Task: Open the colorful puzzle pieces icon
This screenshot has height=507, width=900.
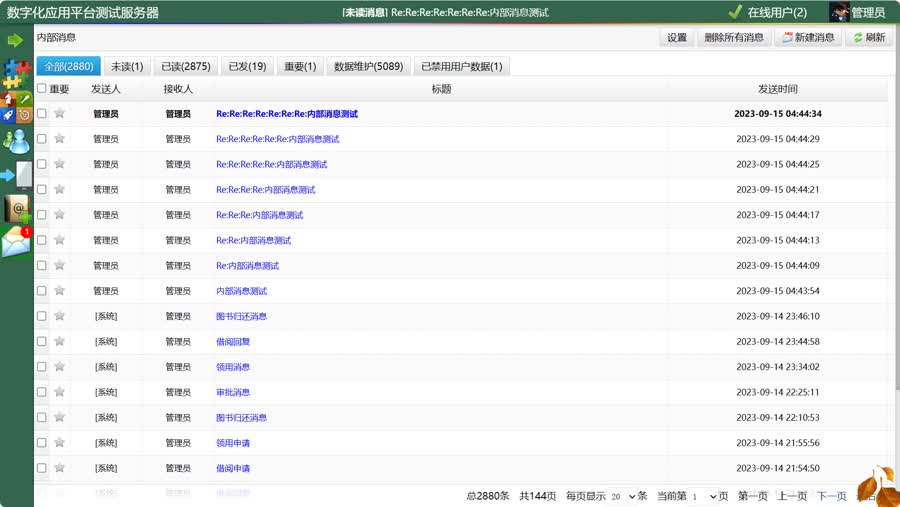Action: pyautogui.click(x=16, y=73)
